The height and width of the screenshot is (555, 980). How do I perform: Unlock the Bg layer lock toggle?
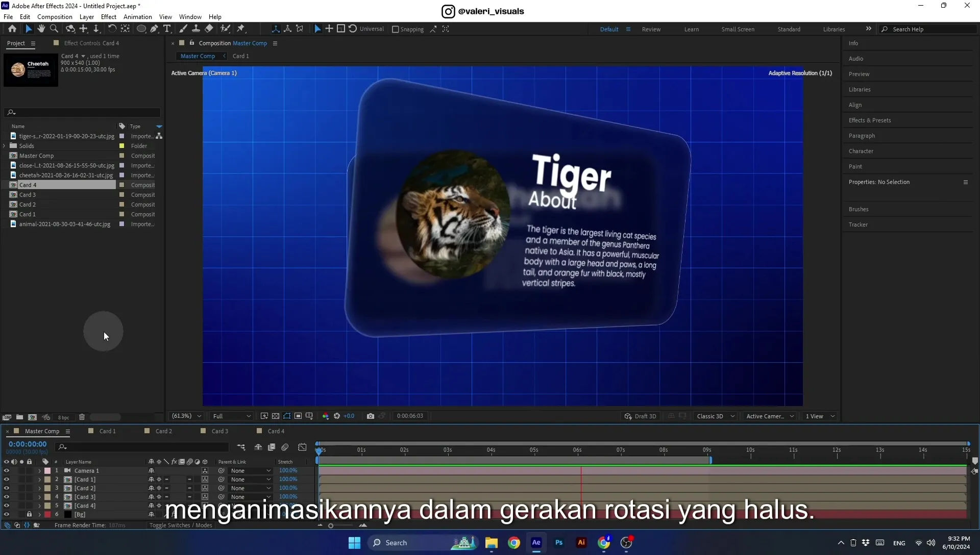click(29, 514)
